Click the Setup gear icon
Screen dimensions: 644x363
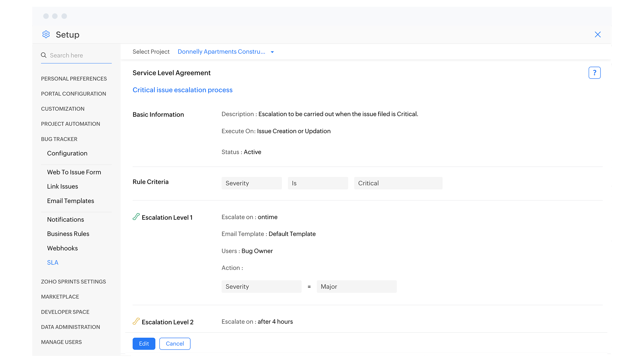(x=46, y=34)
